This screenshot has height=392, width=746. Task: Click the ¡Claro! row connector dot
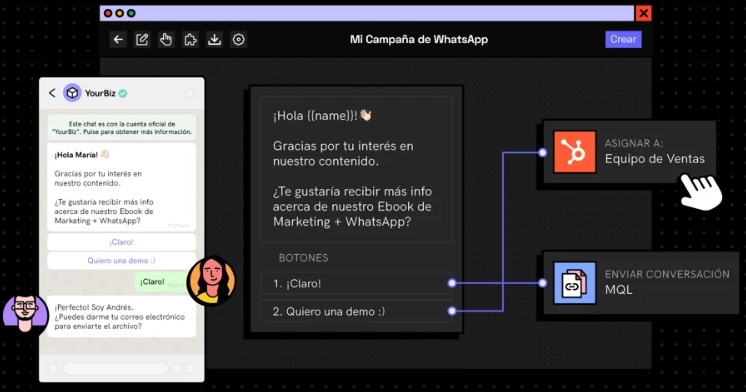pos(452,283)
